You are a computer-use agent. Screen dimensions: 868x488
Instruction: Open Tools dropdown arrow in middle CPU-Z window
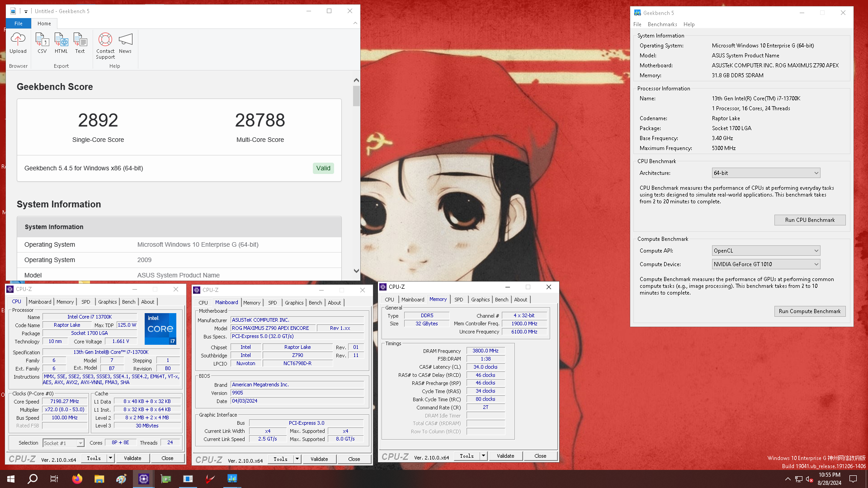[297, 459]
